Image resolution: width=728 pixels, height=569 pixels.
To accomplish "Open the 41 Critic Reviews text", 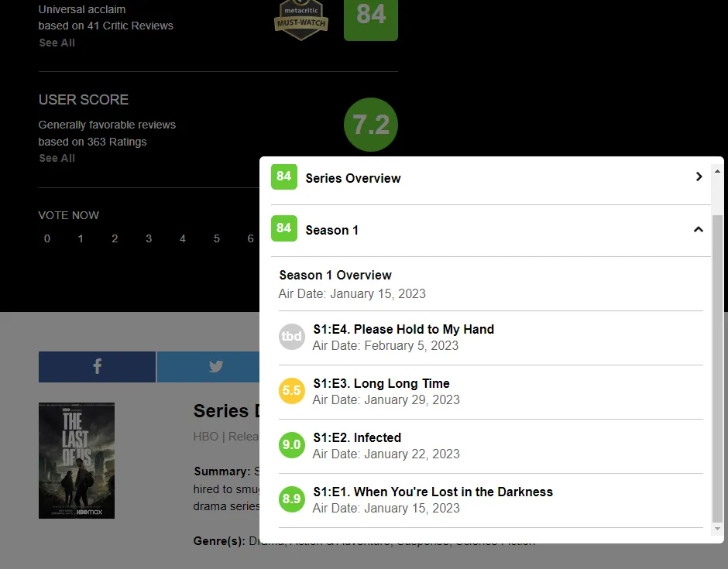I will (x=130, y=26).
